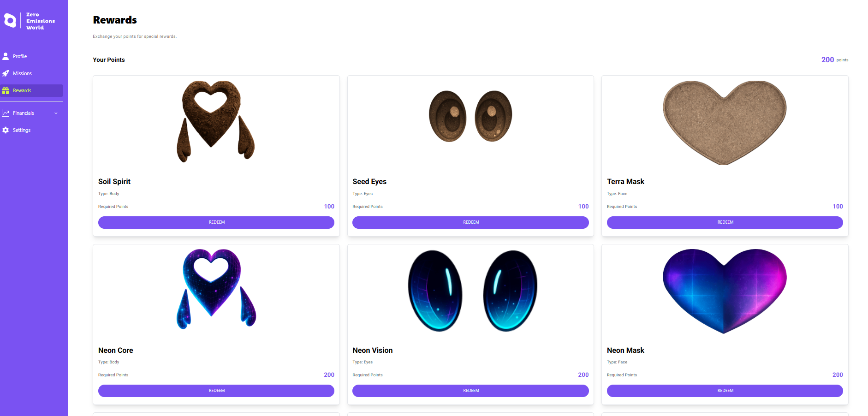The height and width of the screenshot is (416, 868).
Task: Open the Settings menu item
Action: [22, 130]
